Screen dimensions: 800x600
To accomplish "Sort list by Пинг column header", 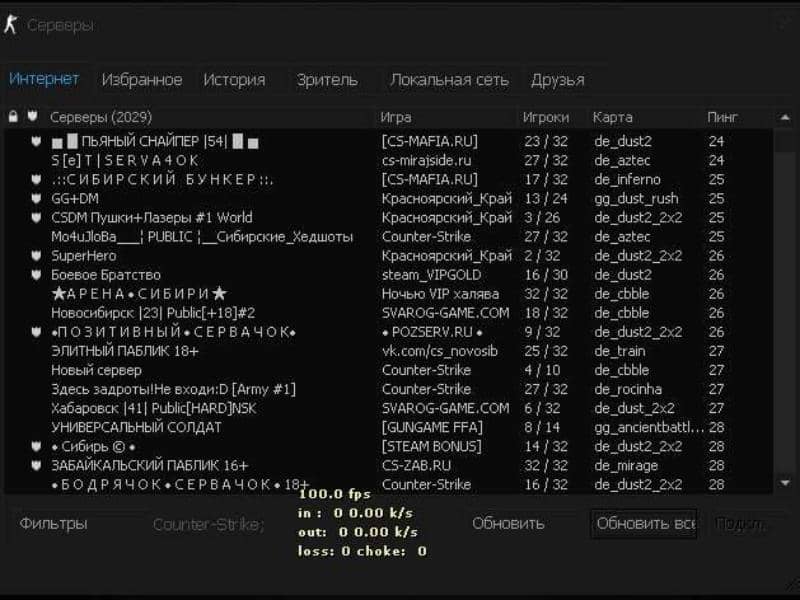I will pos(722,117).
